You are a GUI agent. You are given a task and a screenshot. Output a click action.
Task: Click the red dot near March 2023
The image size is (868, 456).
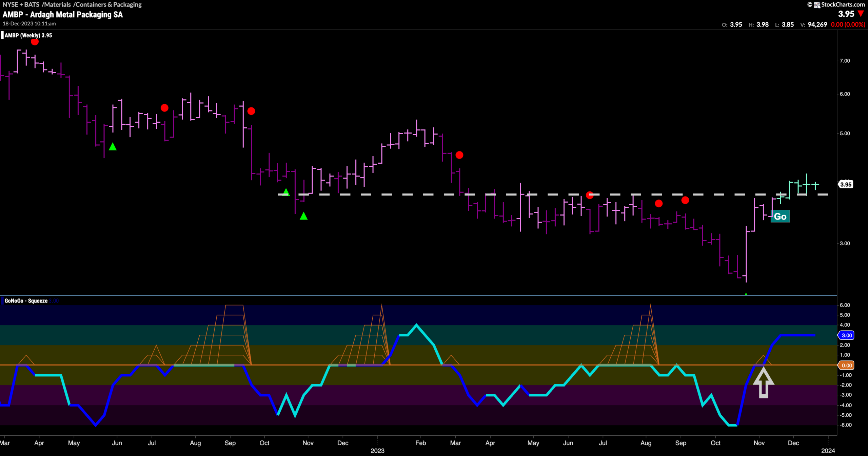click(x=459, y=155)
